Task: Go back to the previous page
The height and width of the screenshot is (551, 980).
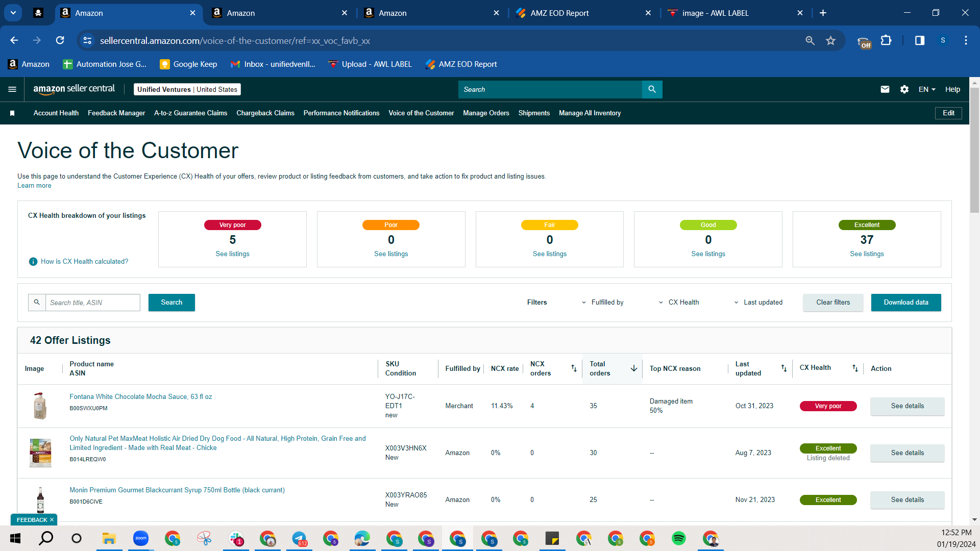Action: point(14,40)
